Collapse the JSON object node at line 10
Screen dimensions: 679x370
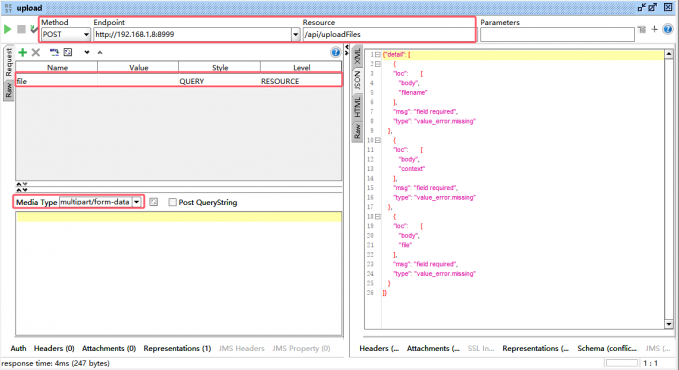[378, 140]
